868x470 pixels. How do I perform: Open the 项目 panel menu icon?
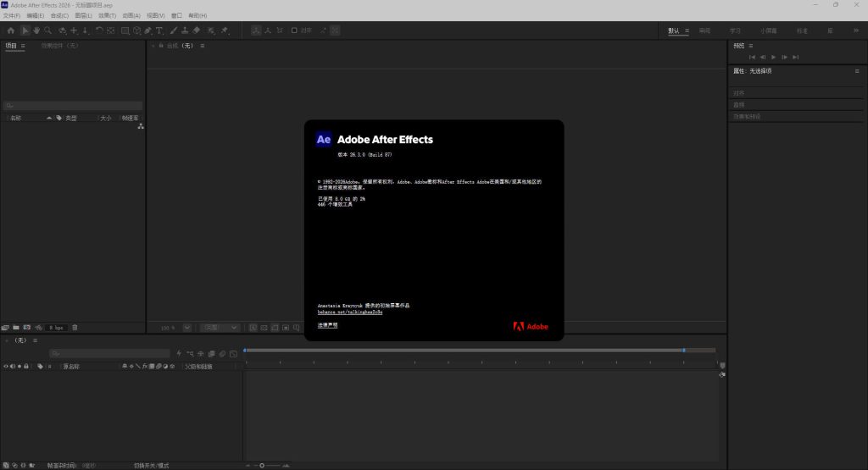pos(23,46)
